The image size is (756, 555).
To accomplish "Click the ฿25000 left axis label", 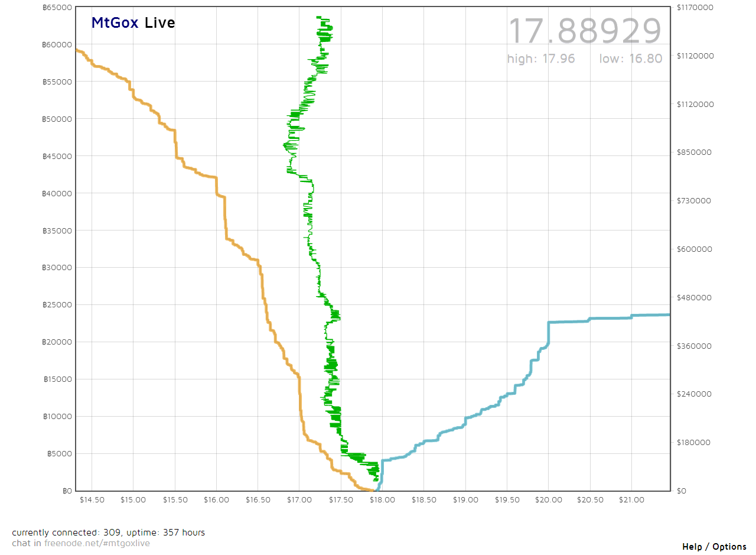I will coord(57,305).
